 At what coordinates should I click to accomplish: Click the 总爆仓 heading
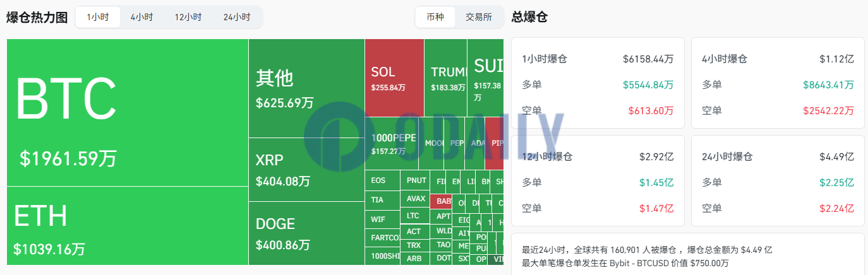tap(529, 18)
